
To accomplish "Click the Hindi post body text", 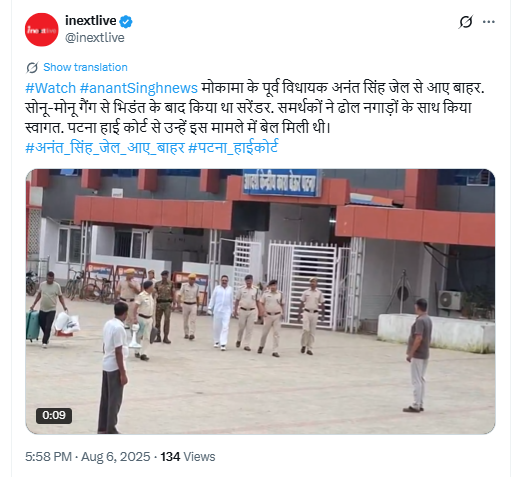I will 255,108.
